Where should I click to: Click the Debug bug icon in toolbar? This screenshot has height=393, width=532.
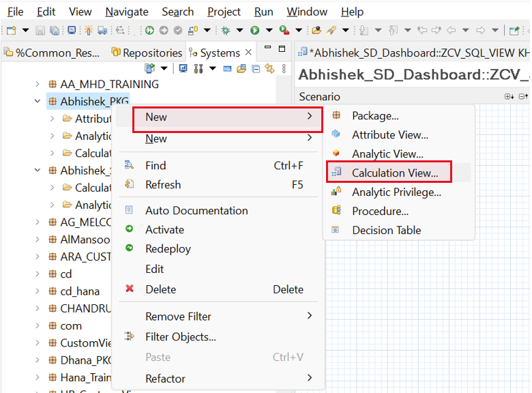tap(225, 30)
